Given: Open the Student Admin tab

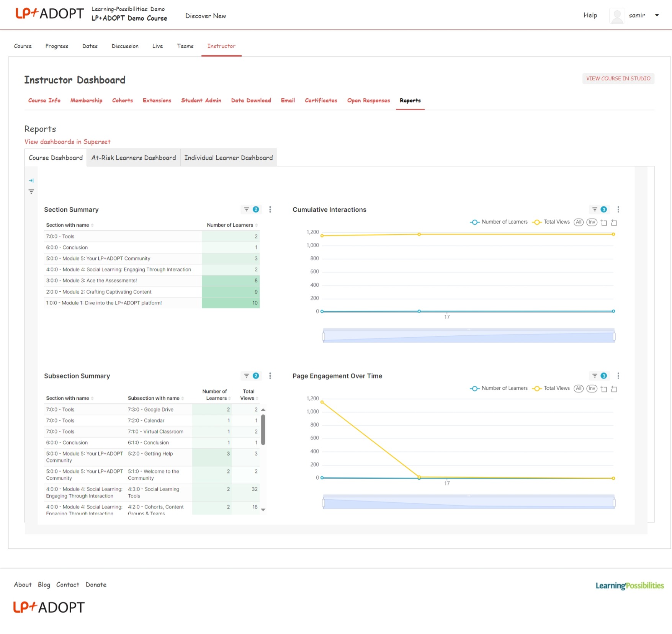Looking at the screenshot, I should pyautogui.click(x=201, y=100).
